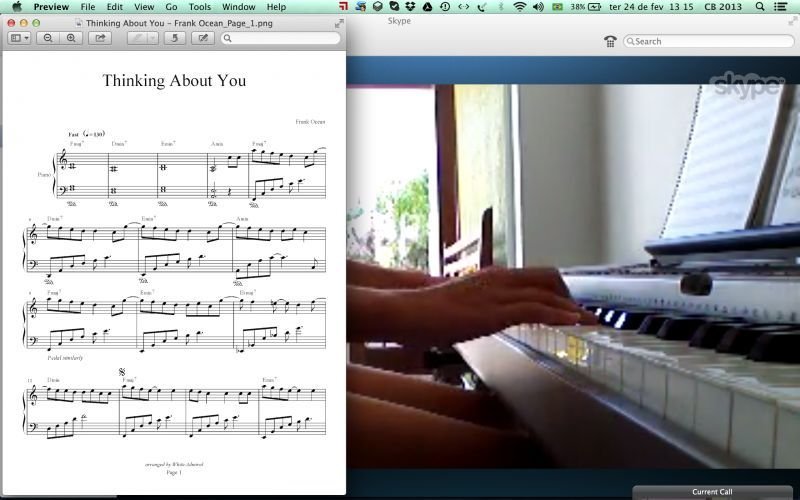The height and width of the screenshot is (500, 800).
Task: Open the Bluetooth status menu
Action: coord(501,7)
